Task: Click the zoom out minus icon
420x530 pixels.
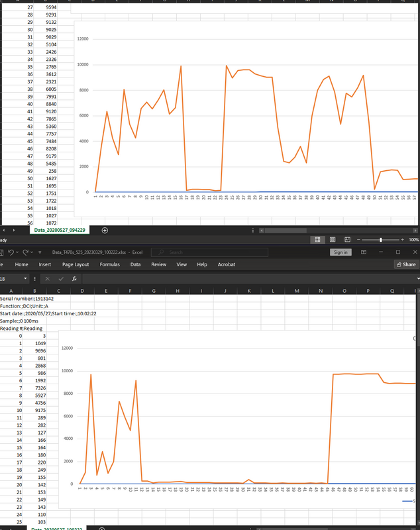Action: coord(358,240)
